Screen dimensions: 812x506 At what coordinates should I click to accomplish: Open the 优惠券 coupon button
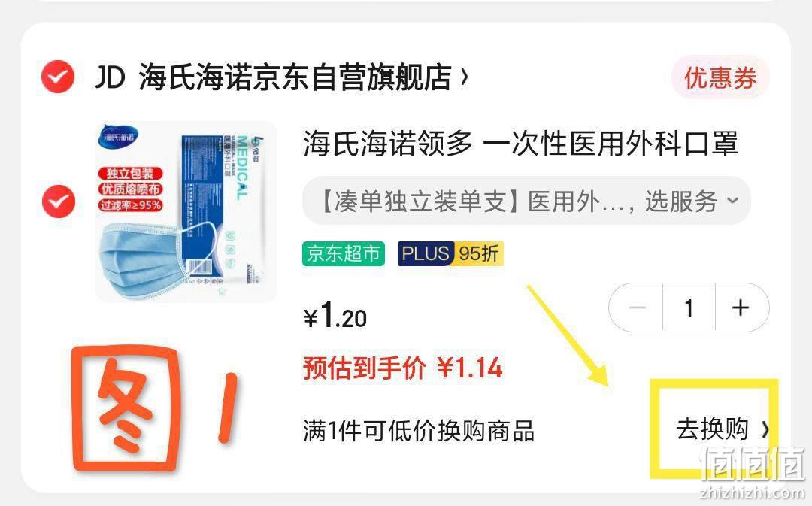pyautogui.click(x=720, y=77)
